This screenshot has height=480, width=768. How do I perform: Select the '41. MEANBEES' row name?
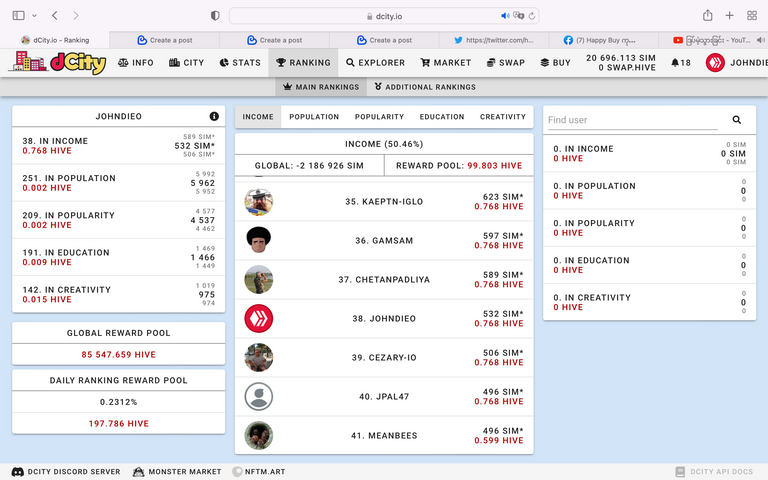point(384,435)
